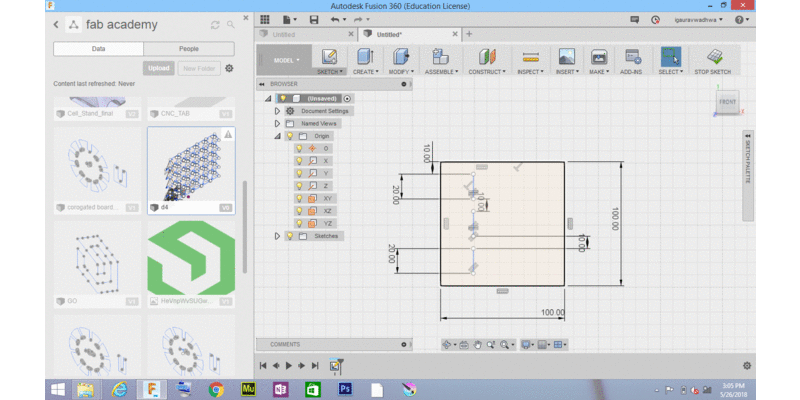This screenshot has height=400, width=800.
Task: Toggle visibility bulb of Sketches folder
Action: point(290,236)
